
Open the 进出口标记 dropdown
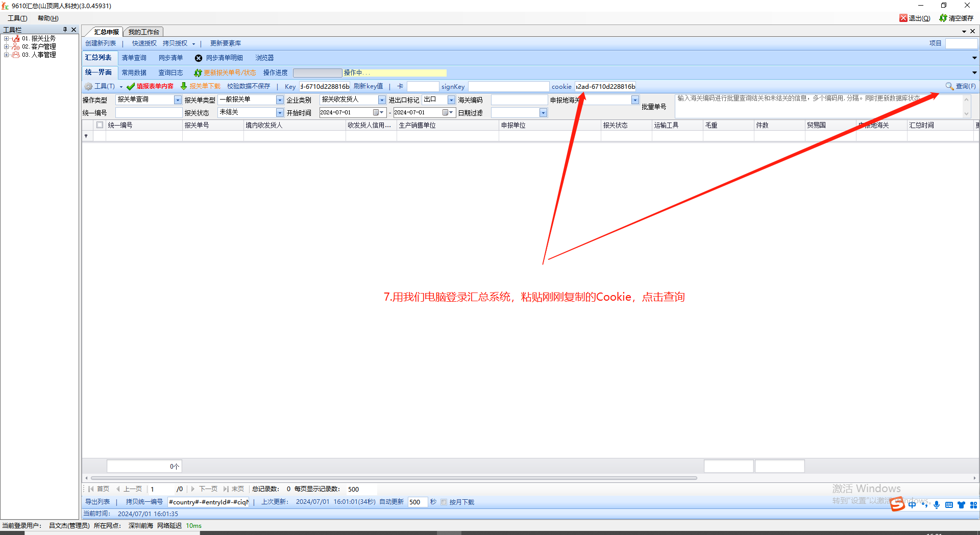click(451, 100)
